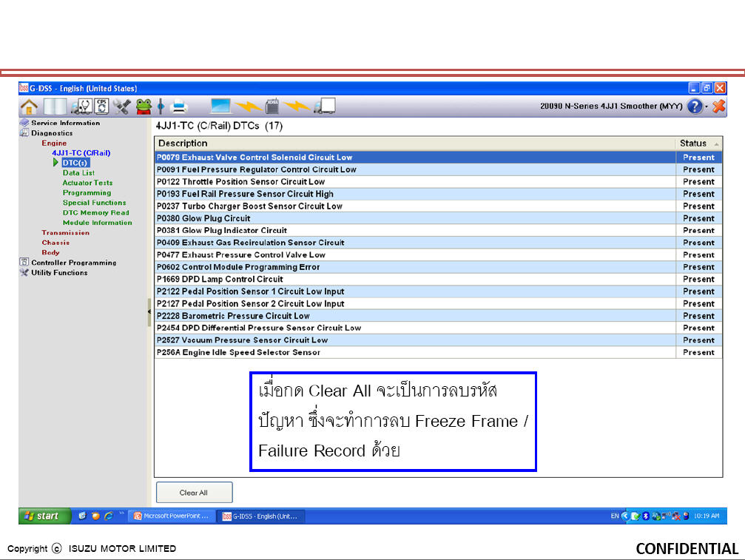Open the help dropdown arrow

pyautogui.click(x=707, y=107)
